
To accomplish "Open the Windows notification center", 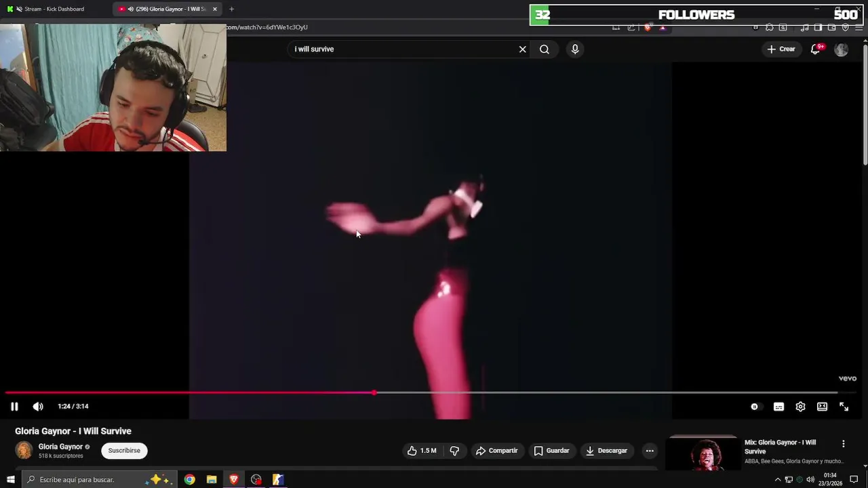I will pos(854,479).
